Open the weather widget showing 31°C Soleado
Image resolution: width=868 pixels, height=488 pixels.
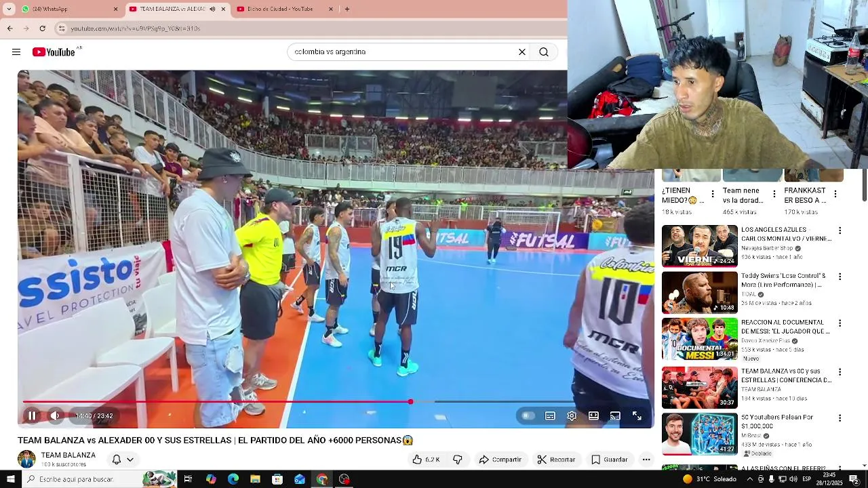click(x=709, y=479)
